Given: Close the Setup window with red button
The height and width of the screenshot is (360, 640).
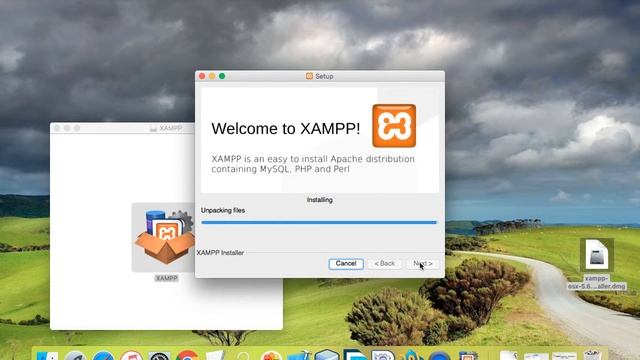Looking at the screenshot, I should click(x=202, y=76).
